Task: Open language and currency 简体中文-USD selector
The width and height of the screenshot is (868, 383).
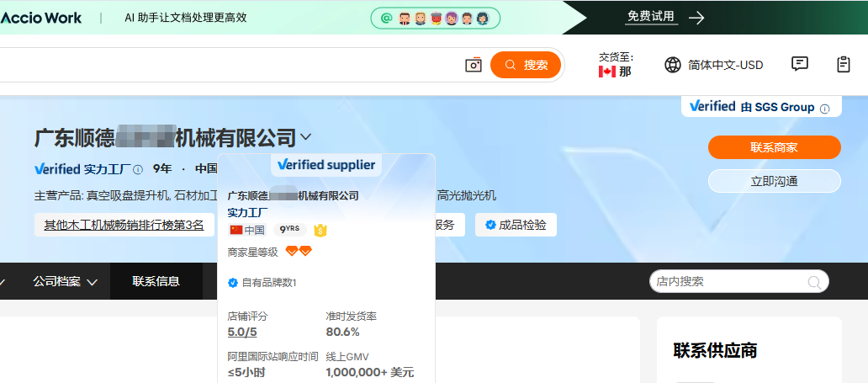Action: pyautogui.click(x=713, y=65)
